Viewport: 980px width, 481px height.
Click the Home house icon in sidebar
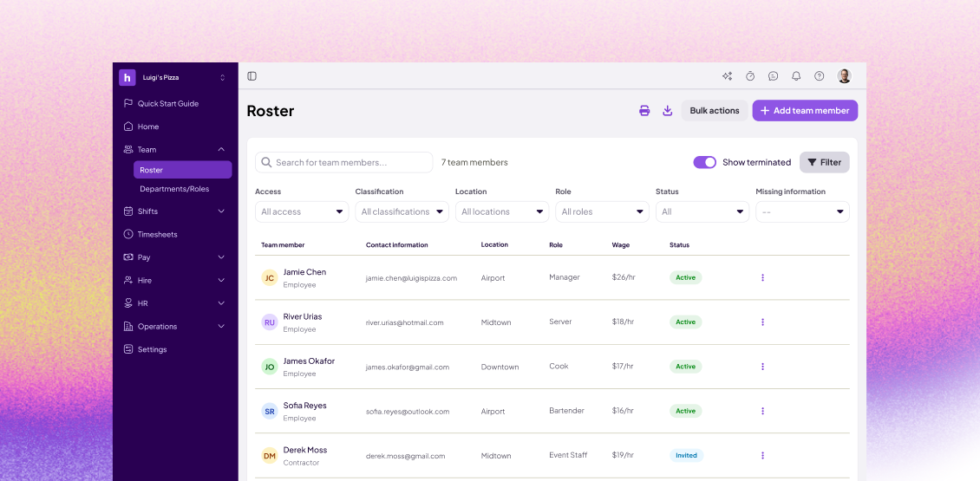point(128,127)
